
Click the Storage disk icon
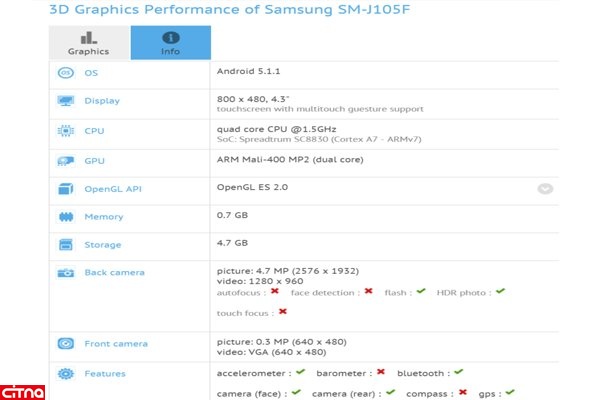coord(66,243)
